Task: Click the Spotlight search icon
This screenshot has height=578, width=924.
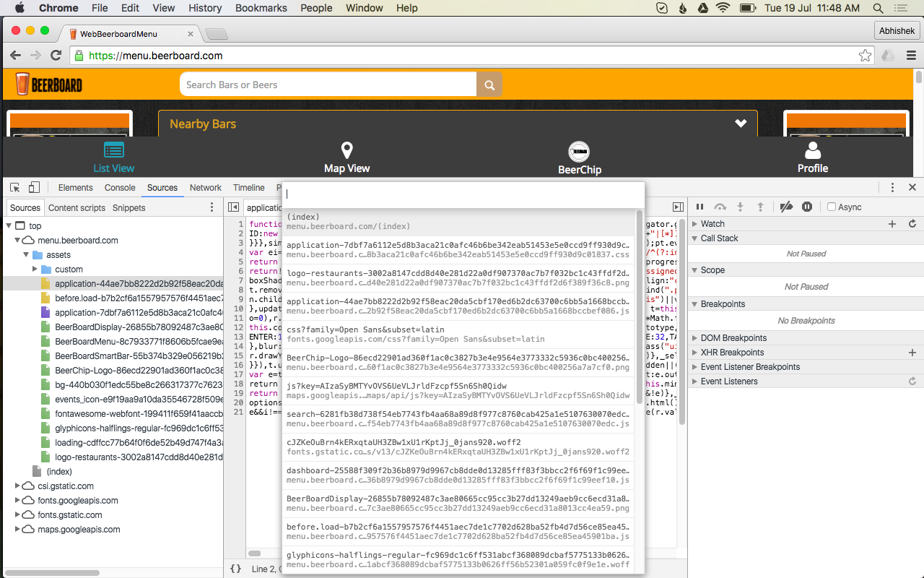Action: (x=879, y=8)
